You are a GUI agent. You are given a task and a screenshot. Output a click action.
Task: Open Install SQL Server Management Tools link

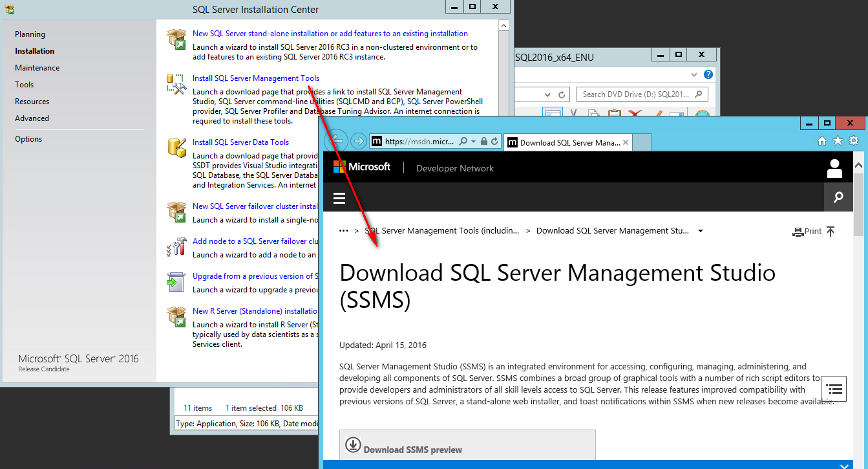click(256, 78)
